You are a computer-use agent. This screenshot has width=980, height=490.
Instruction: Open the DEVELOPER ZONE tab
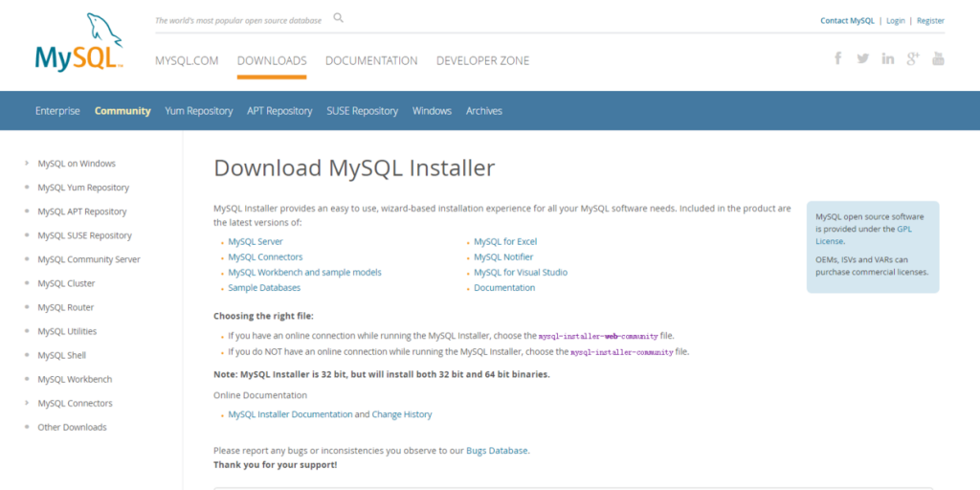click(x=482, y=60)
